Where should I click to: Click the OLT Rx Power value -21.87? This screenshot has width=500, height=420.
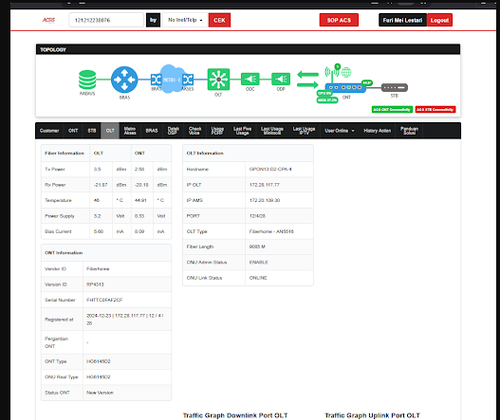pyautogui.click(x=101, y=185)
